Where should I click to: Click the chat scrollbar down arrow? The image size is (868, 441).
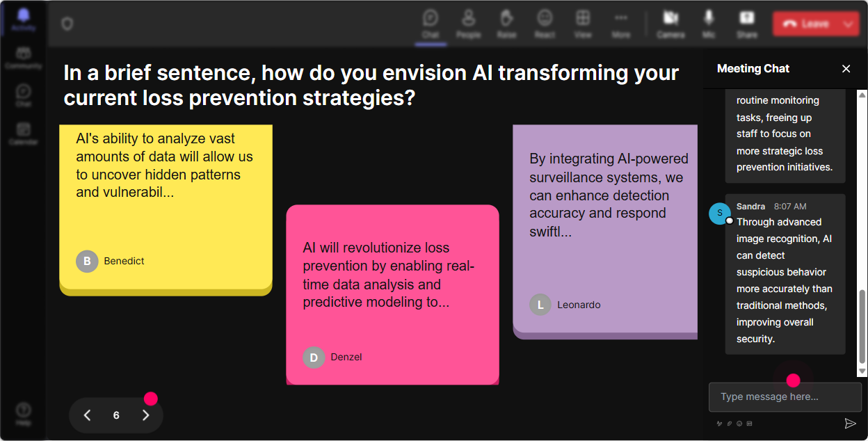[x=862, y=372]
